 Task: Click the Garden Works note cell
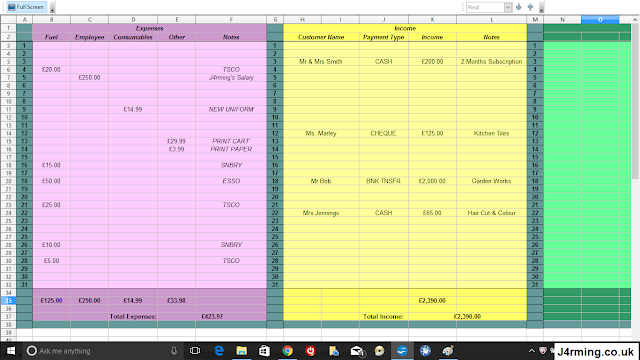pyautogui.click(x=491, y=181)
